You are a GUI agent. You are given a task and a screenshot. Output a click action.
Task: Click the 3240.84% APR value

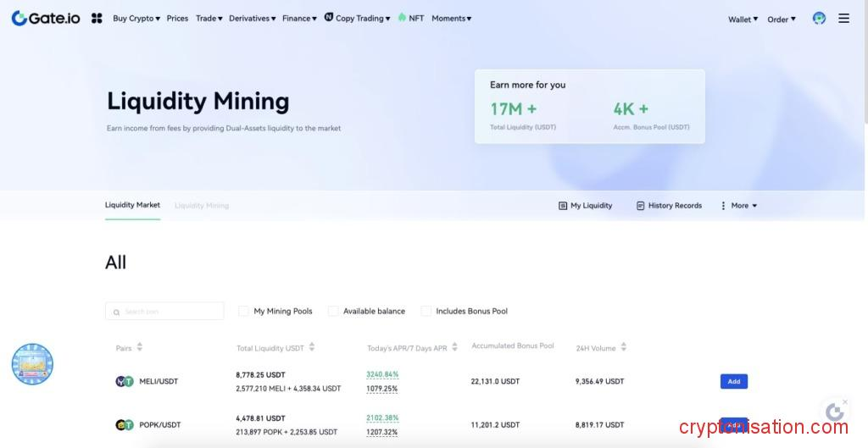click(x=382, y=374)
